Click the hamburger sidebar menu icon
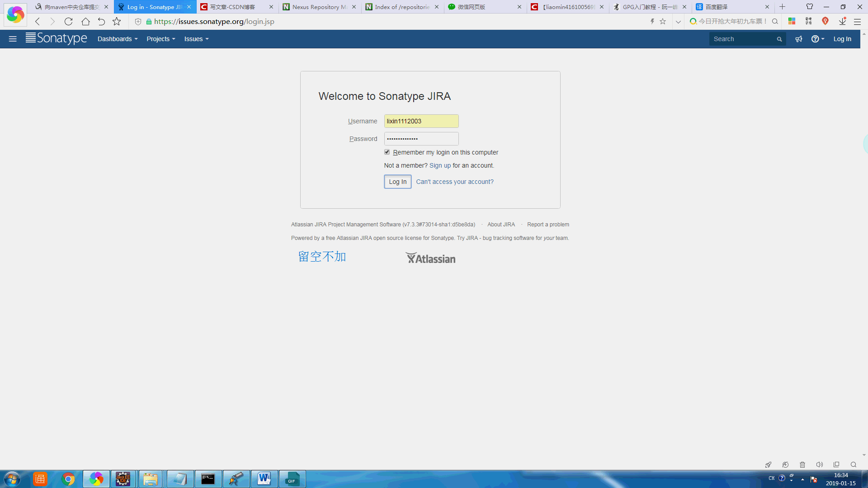 coord(13,39)
